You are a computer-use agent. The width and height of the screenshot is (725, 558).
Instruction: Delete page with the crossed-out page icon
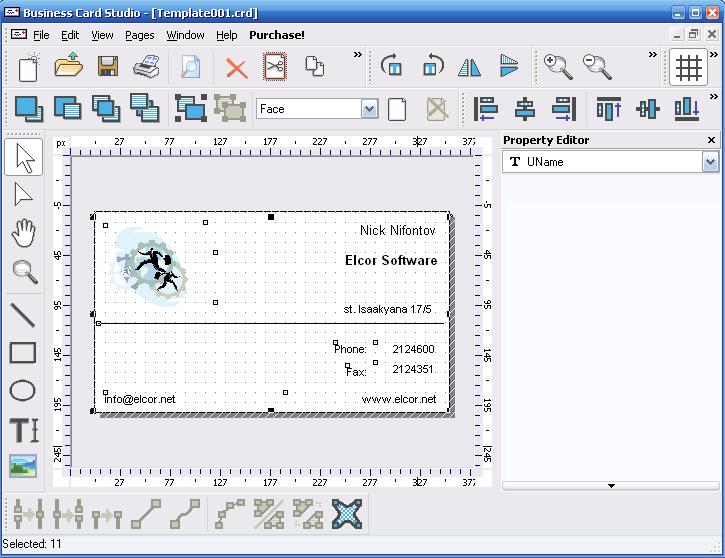coord(436,109)
